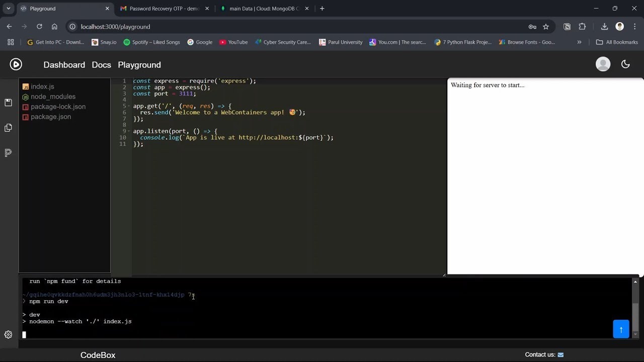Click the CodeBox play logo icon
The height and width of the screenshot is (362, 644).
tap(16, 64)
